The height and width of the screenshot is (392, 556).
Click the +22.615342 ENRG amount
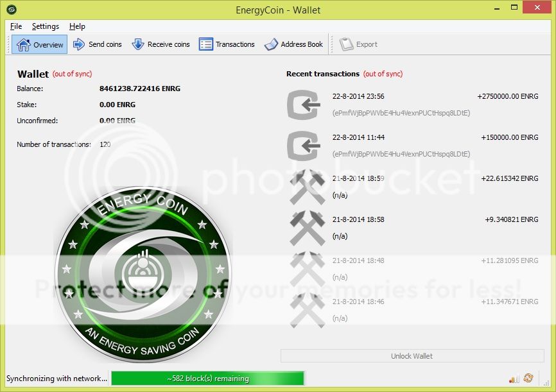pos(510,178)
